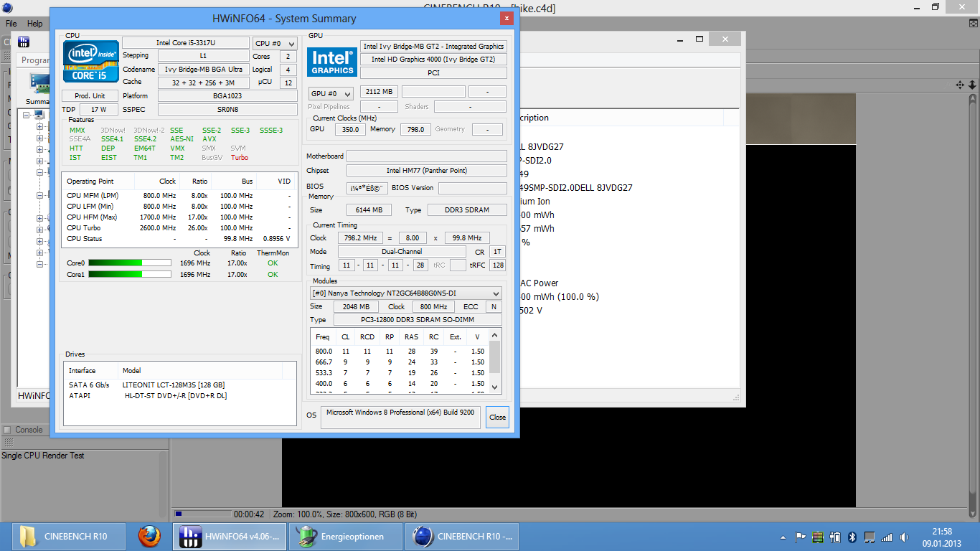Click the Chipset field Intel HM77

[x=426, y=171]
